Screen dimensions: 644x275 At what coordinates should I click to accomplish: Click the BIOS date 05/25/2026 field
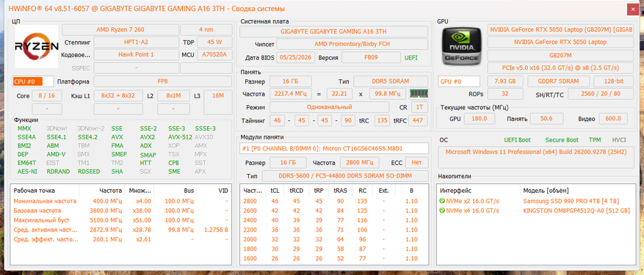(x=296, y=57)
